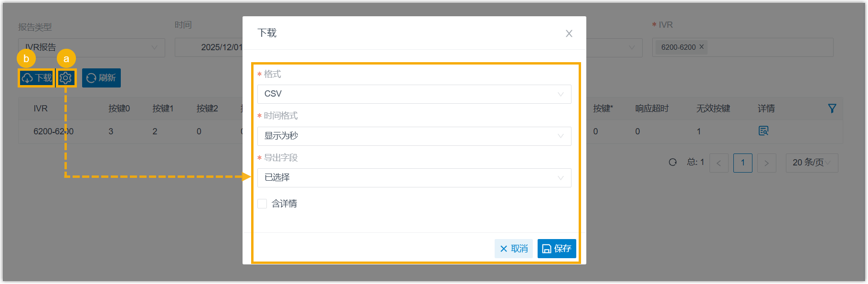Click the reload icon beside 总: 1

point(673,162)
